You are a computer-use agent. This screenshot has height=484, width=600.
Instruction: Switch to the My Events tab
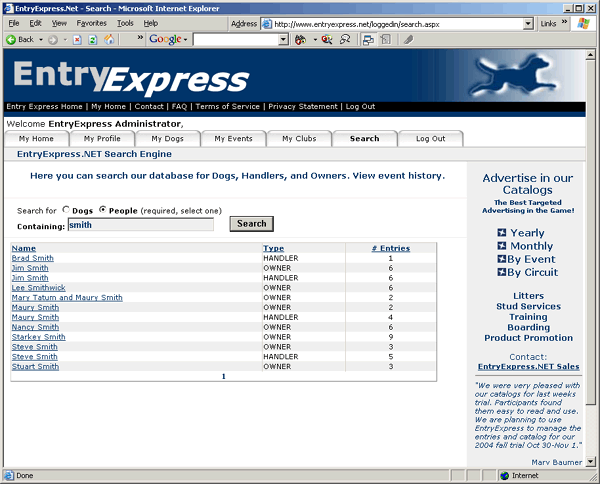pos(233,139)
